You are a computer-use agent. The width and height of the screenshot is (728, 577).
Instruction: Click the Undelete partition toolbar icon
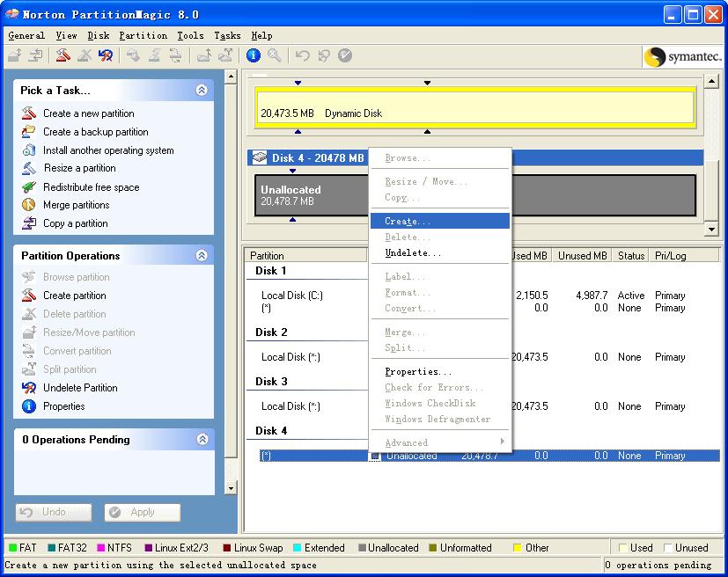[x=106, y=55]
